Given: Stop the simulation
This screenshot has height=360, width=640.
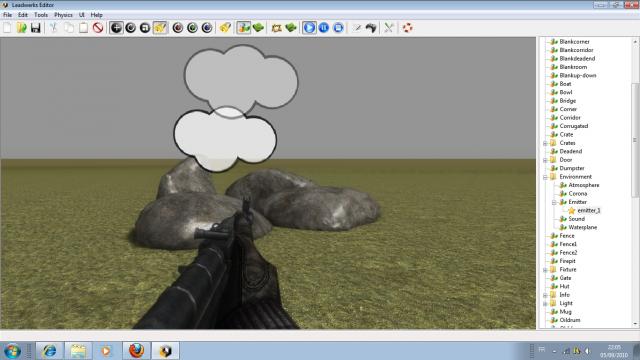Looking at the screenshot, I should click(x=338, y=28).
